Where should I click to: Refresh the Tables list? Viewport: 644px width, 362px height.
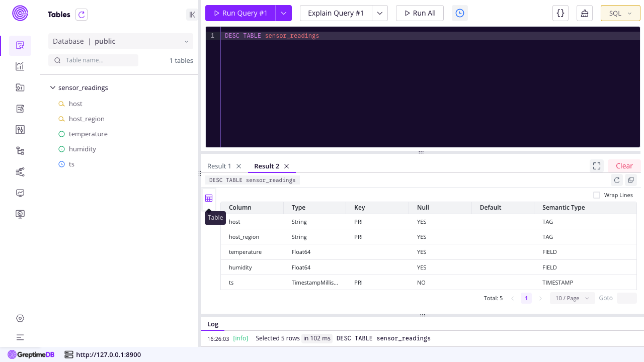point(82,15)
